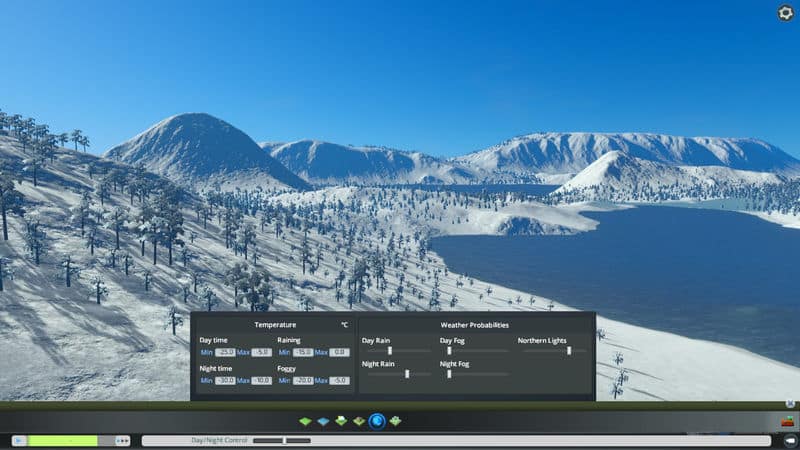
Task: Click the Night Fog slider handle
Action: pos(449,374)
